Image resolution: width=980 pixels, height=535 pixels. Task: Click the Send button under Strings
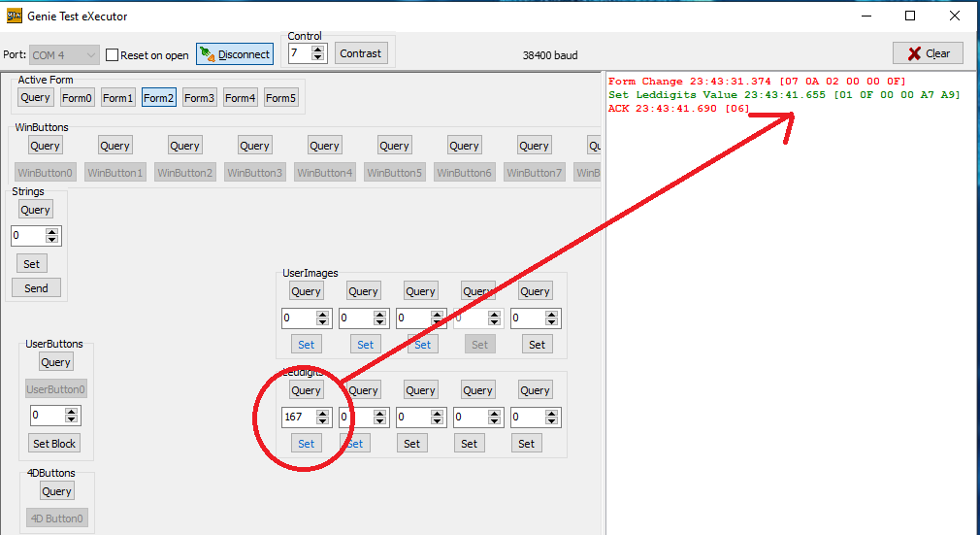coord(36,288)
